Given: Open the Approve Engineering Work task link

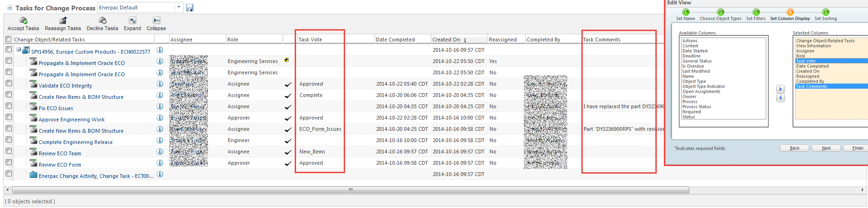Looking at the screenshot, I should coord(72,120).
